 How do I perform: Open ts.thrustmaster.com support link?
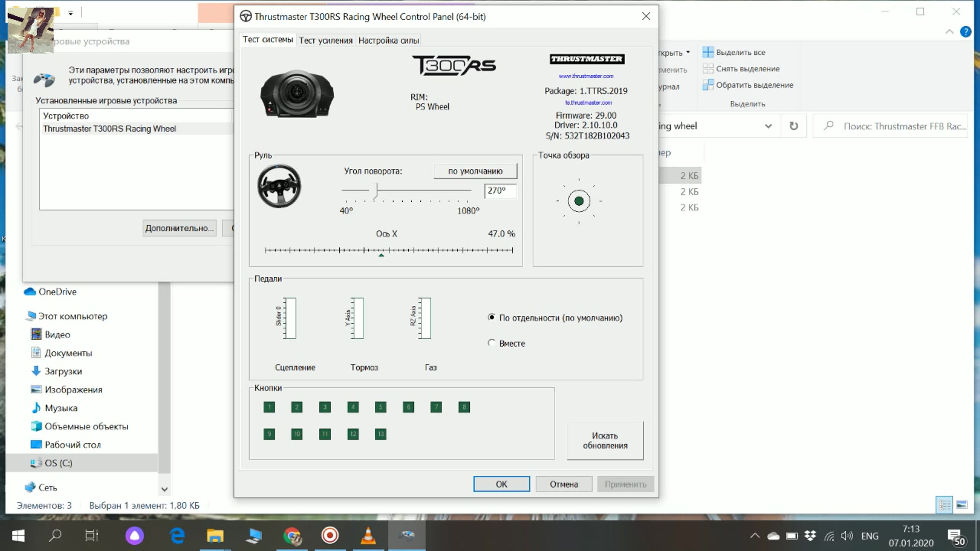(x=588, y=103)
